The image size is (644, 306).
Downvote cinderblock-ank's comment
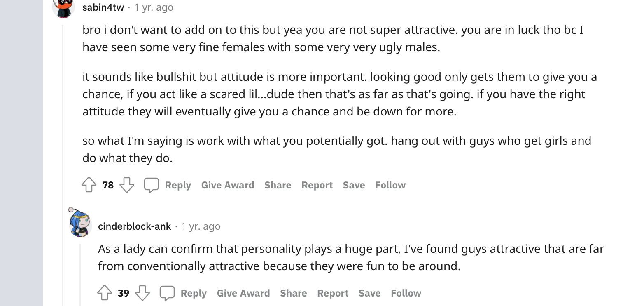coord(142,293)
